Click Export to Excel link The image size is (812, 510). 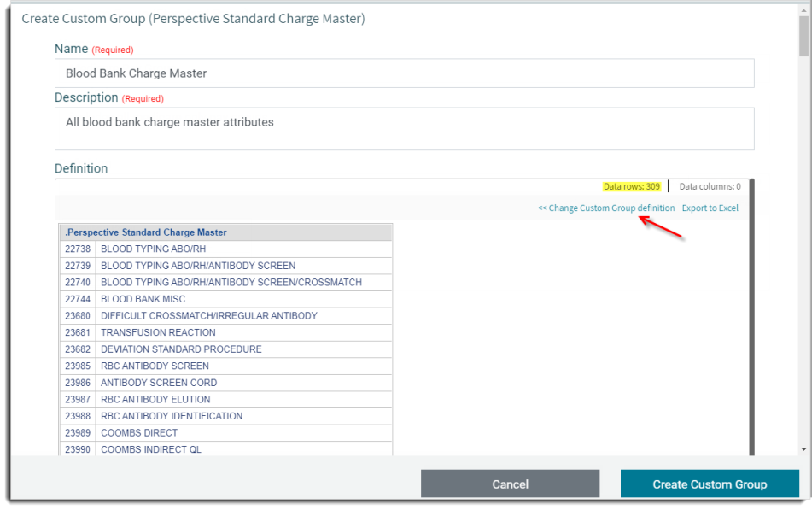click(x=710, y=208)
